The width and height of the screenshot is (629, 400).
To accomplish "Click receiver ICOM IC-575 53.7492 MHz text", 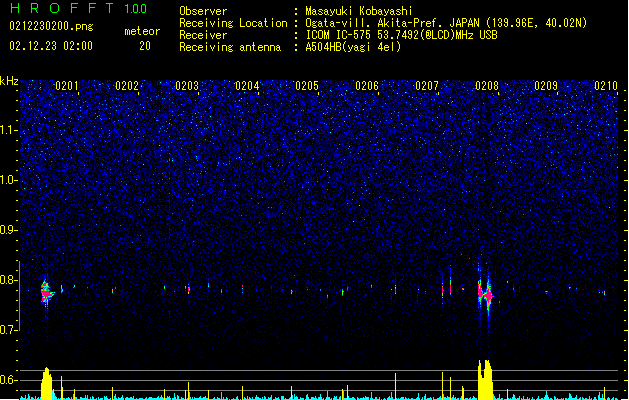I will (x=401, y=35).
